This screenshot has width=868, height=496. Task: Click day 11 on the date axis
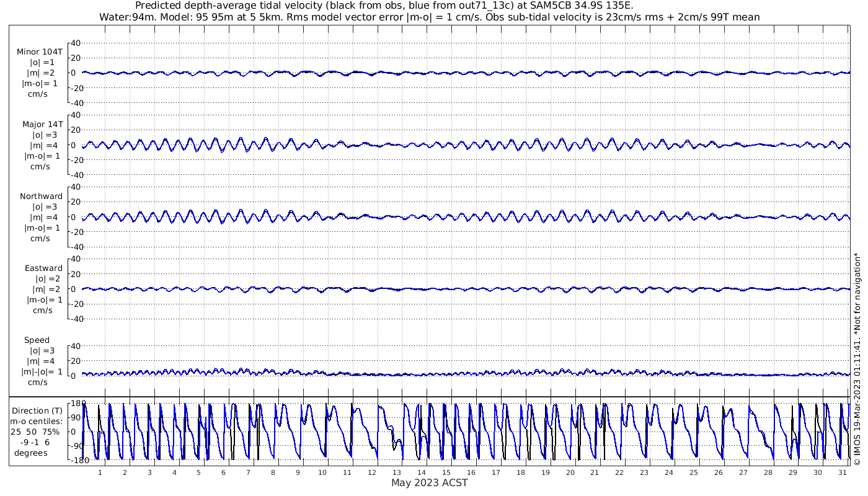click(347, 472)
